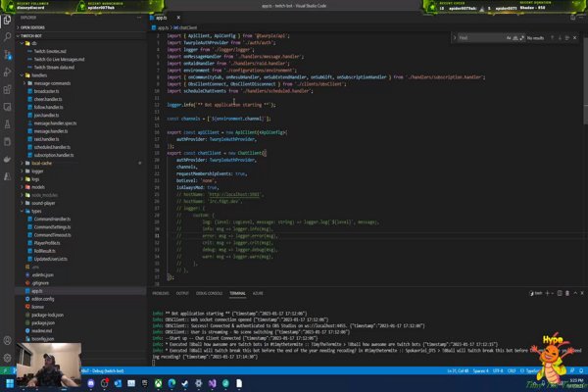Click the editor vertical scrollbar
The image size is (588, 392).
coord(585,79)
